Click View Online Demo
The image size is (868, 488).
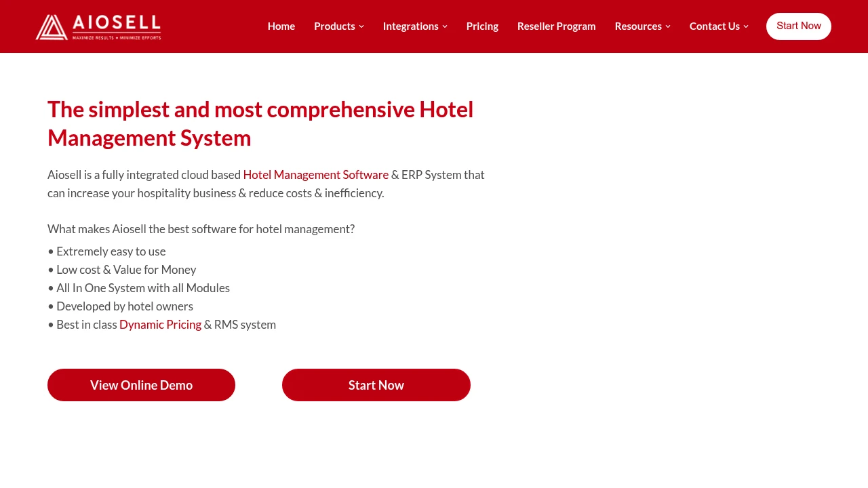click(141, 384)
